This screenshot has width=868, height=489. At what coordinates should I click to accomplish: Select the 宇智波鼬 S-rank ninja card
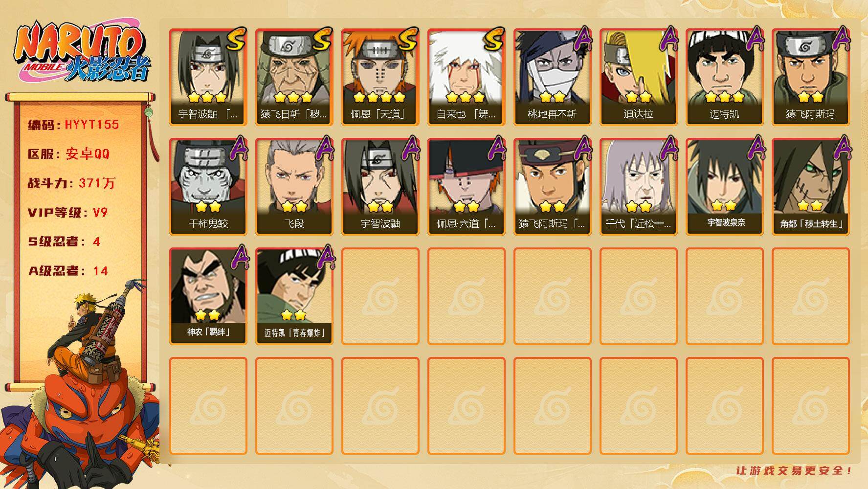208,77
